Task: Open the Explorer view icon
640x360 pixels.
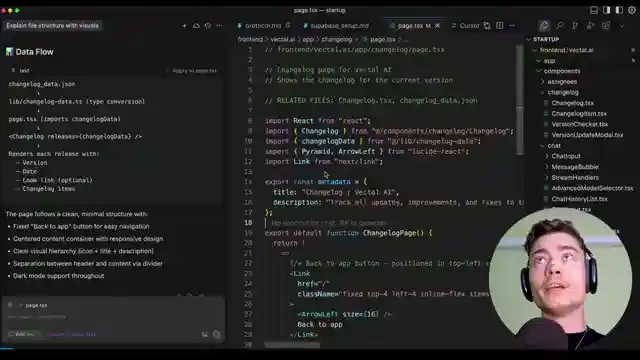Action: point(544,26)
